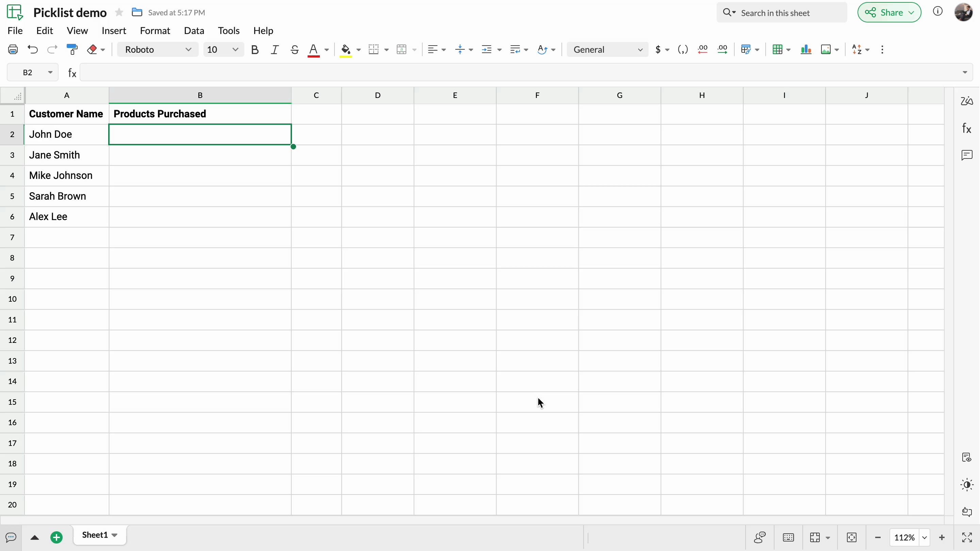The image size is (980, 551).
Task: Click the strikethrough icon
Action: (294, 49)
